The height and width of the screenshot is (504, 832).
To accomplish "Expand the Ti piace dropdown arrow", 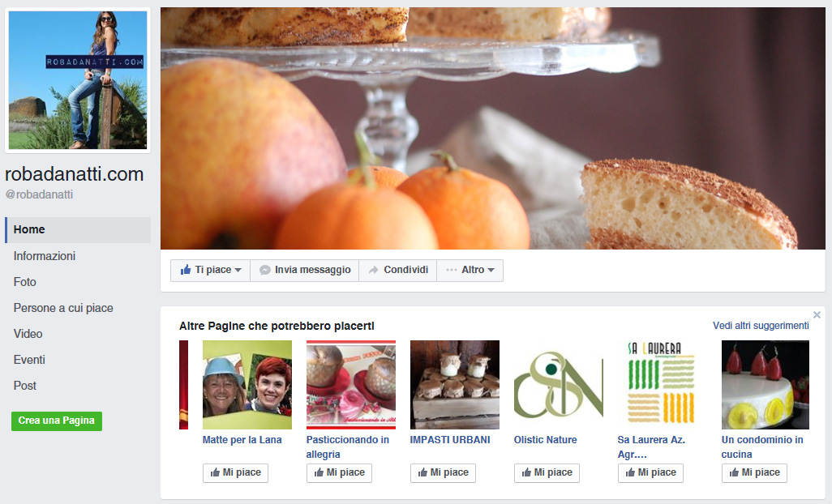I will [238, 271].
